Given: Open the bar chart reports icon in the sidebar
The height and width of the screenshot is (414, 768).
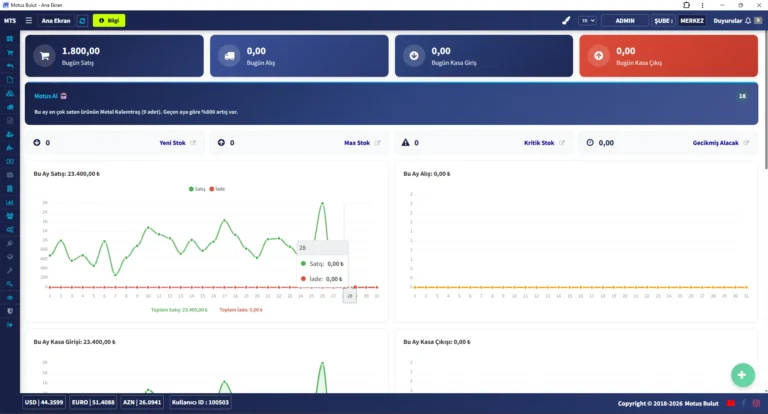Looking at the screenshot, I should coord(10,202).
